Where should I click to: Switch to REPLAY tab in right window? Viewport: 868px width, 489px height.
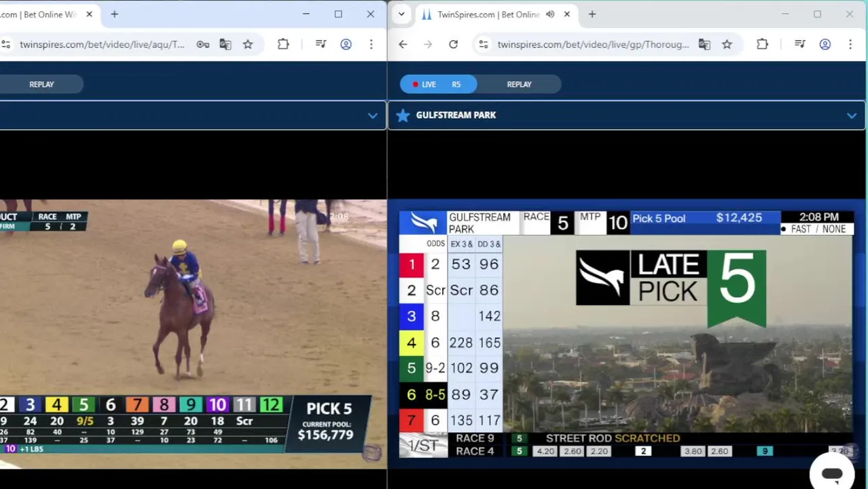519,84
